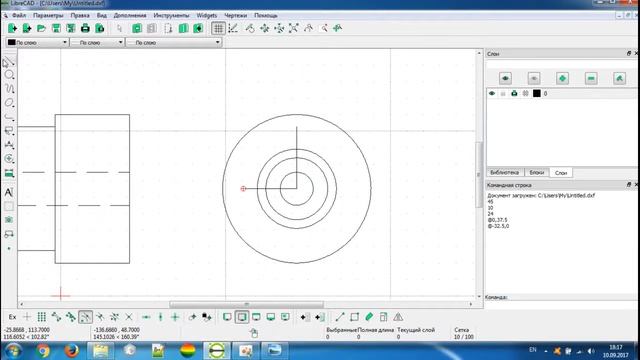Click the vertical scrollbar of the drawing area
640x360 pixels.
pyautogui.click(x=480, y=175)
